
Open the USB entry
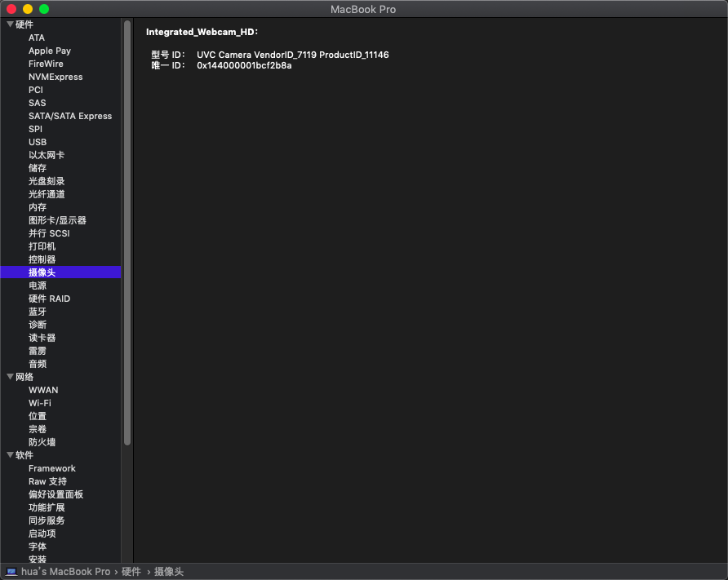pos(38,142)
